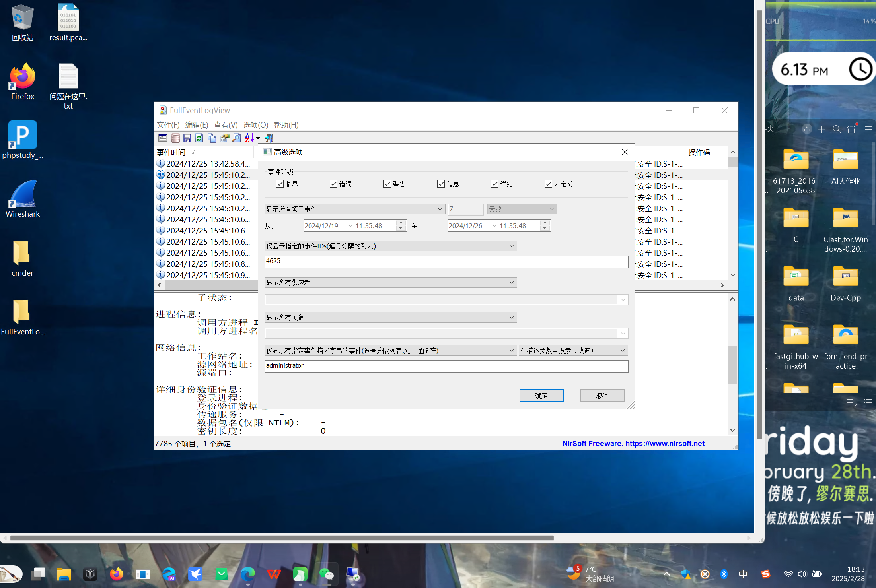Click the Advanced Options toolbar icon
This screenshot has width=876, height=588.
pyautogui.click(x=163, y=138)
